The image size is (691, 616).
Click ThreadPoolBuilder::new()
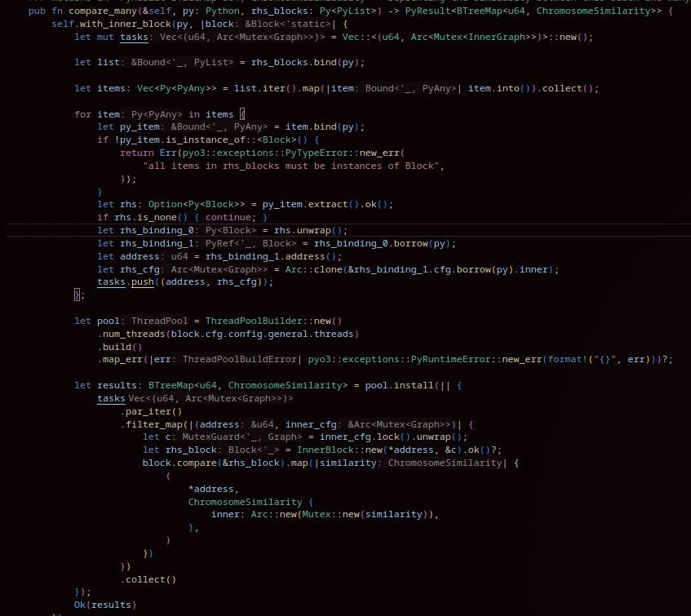273,321
